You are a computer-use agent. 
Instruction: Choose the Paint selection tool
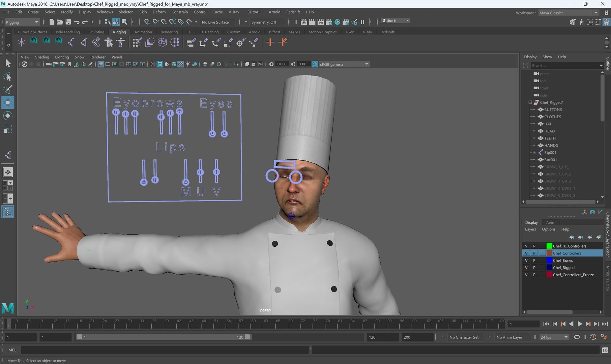(7, 89)
